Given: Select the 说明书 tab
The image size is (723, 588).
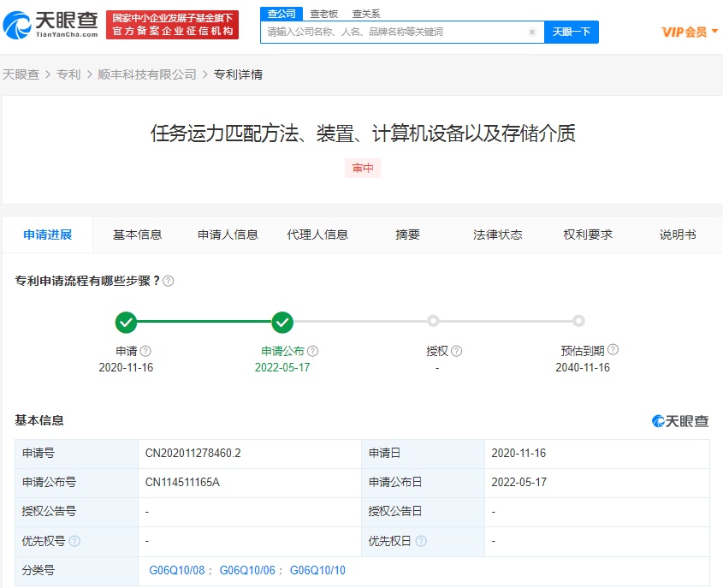Looking at the screenshot, I should click(678, 235).
